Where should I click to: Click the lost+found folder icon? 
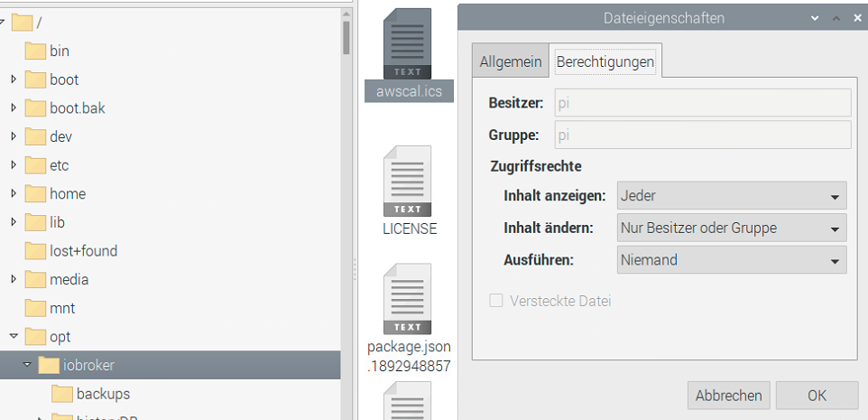click(x=35, y=251)
